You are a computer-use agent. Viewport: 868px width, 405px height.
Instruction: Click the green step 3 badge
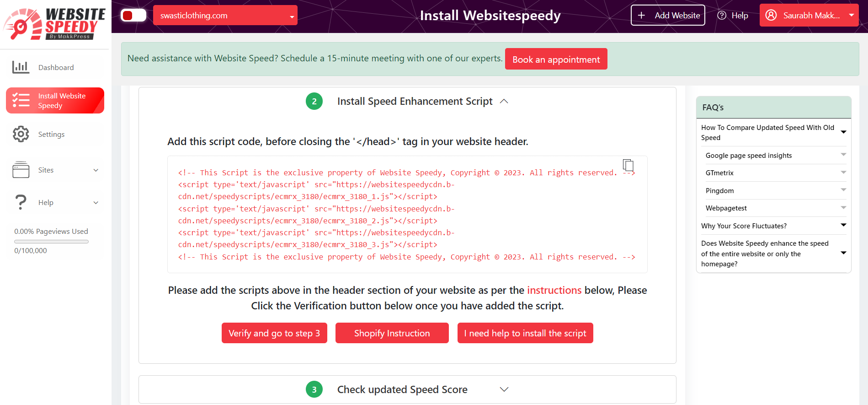[x=314, y=389]
